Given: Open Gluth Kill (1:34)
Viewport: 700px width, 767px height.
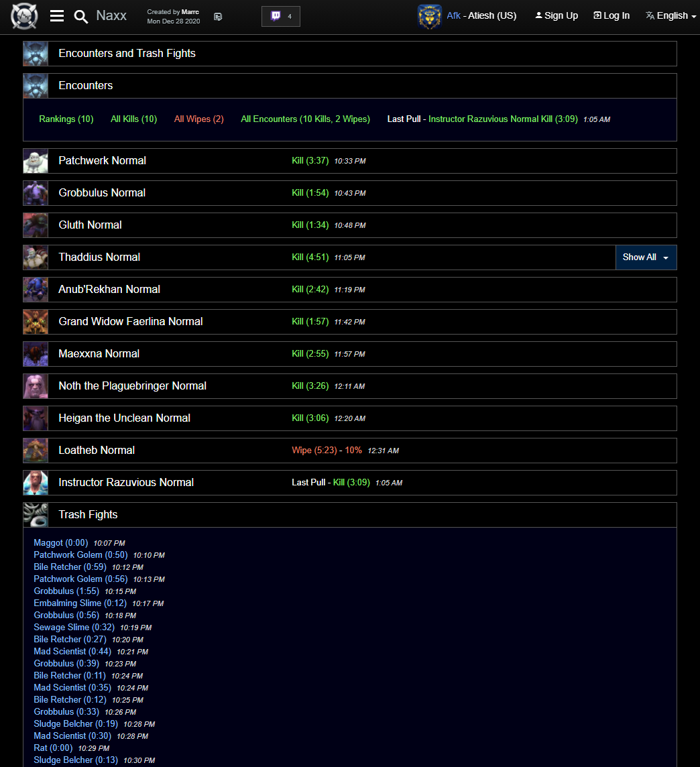Looking at the screenshot, I should click(x=310, y=225).
